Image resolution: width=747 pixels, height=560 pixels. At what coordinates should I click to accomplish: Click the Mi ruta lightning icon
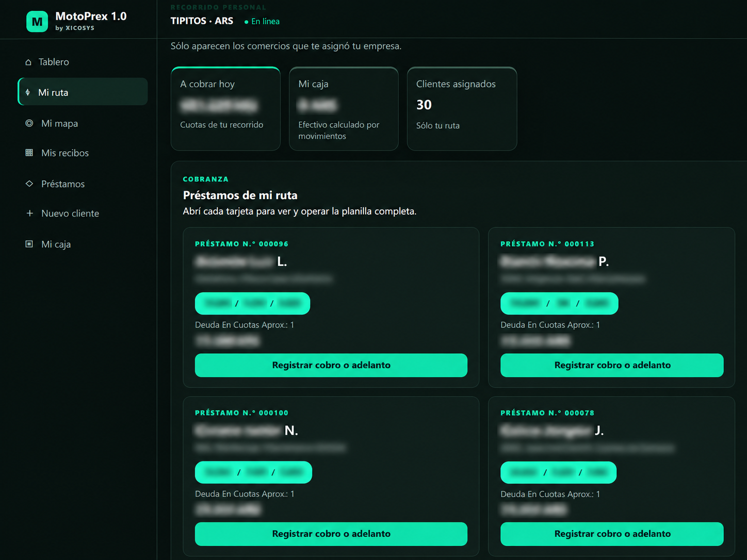(x=28, y=92)
